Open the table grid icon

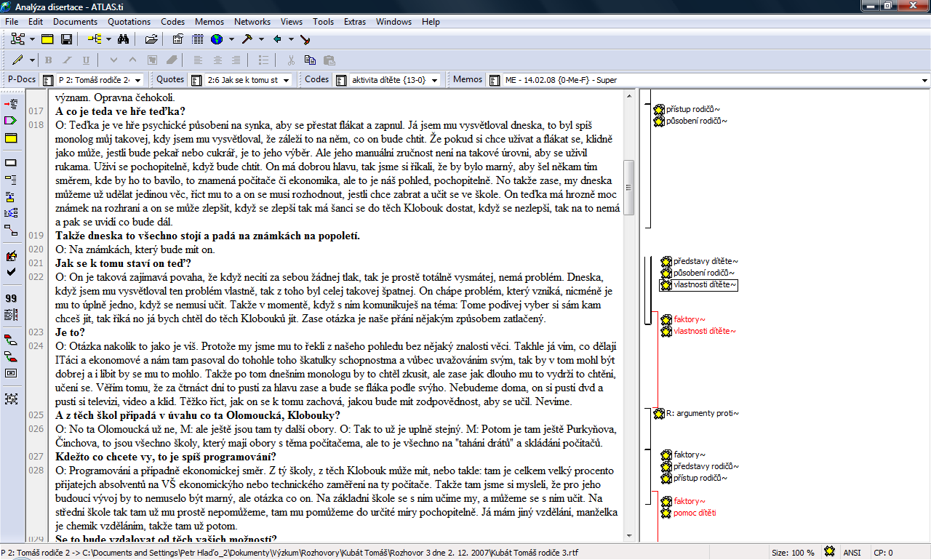point(198,39)
